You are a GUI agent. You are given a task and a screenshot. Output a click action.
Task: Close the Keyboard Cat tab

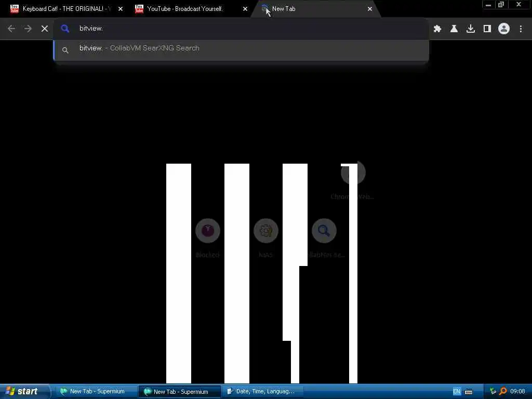pyautogui.click(x=121, y=9)
